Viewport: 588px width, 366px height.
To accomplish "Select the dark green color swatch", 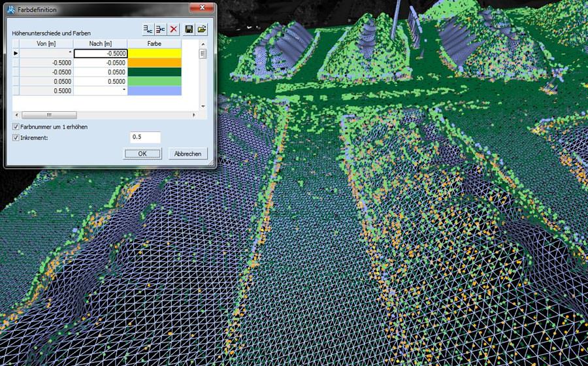I will tap(154, 72).
